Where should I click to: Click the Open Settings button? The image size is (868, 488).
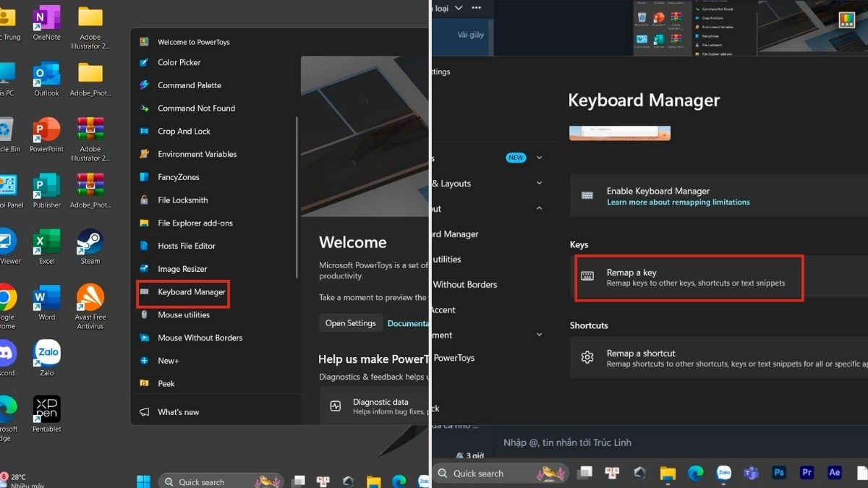click(351, 323)
